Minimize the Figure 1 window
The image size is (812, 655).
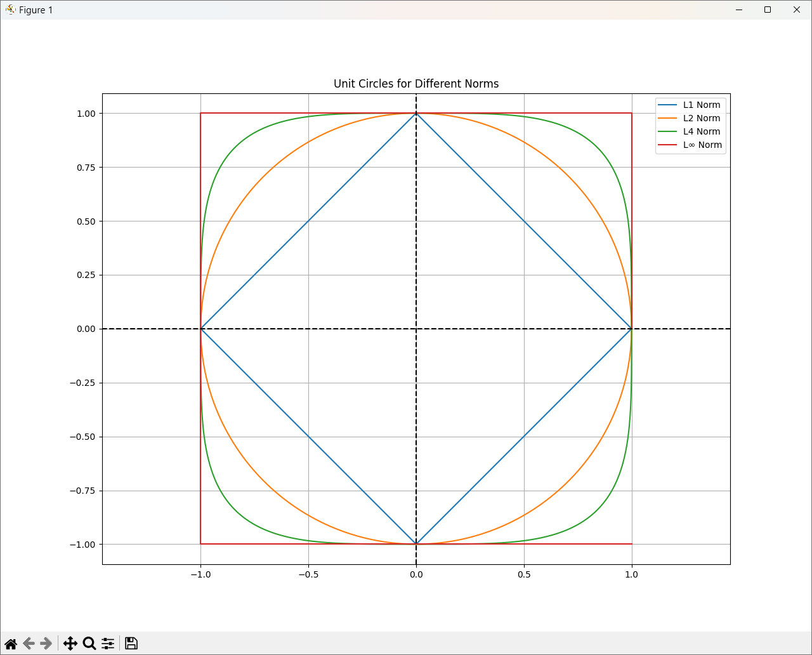[739, 10]
